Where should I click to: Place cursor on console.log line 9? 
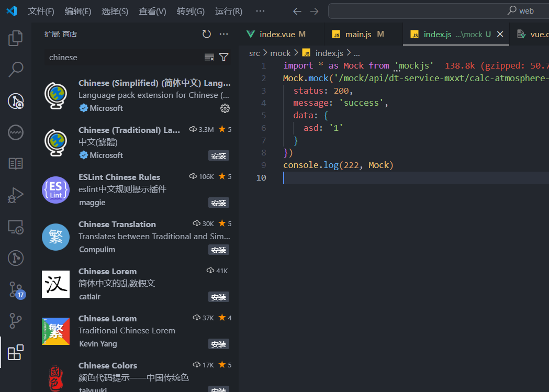pyautogui.click(x=338, y=165)
